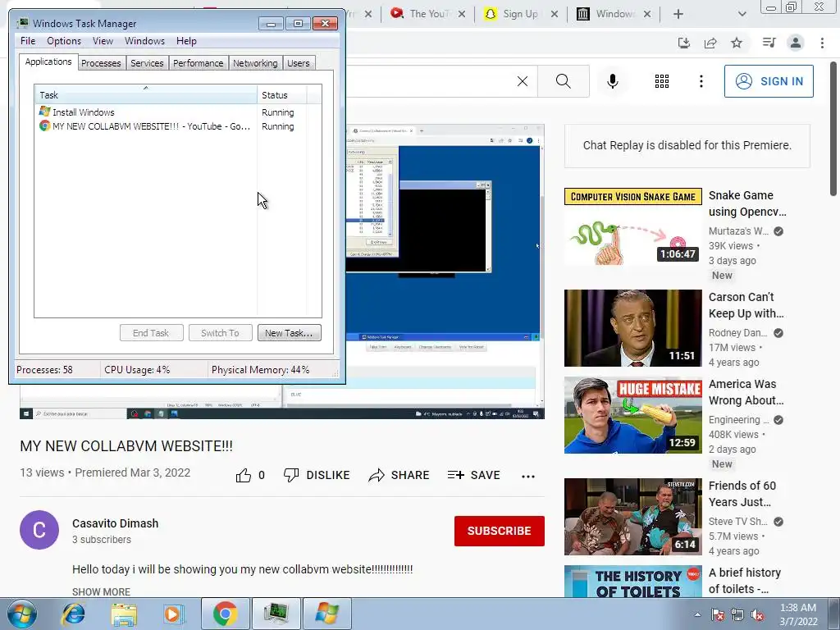Screen dimensions: 840x630
Task: Open Friends of 60 Years video thumbnail
Action: [x=632, y=517]
